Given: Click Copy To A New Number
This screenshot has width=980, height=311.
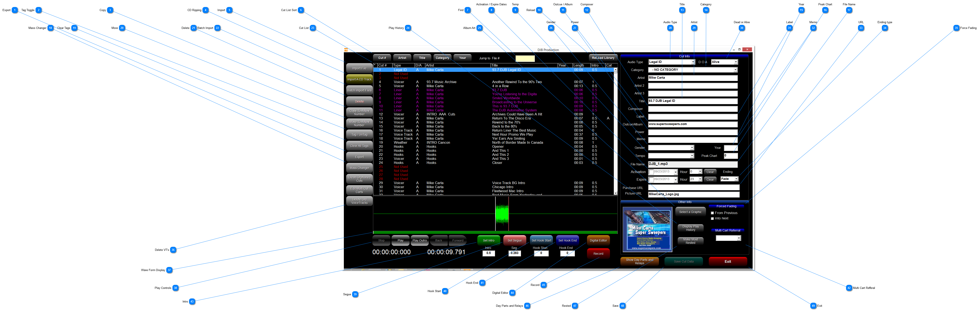Looking at the screenshot, I should (x=359, y=112).
